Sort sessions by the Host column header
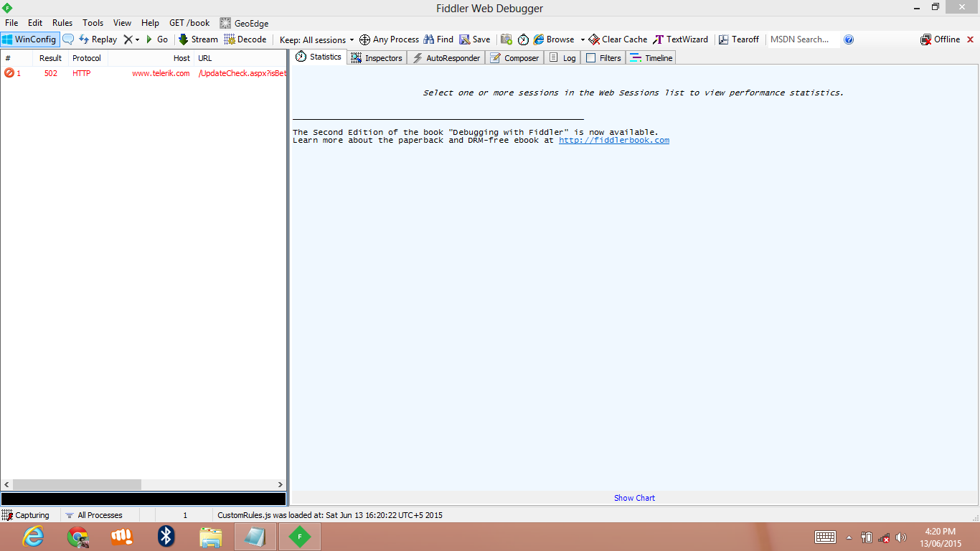Image resolution: width=980 pixels, height=551 pixels. (151, 58)
